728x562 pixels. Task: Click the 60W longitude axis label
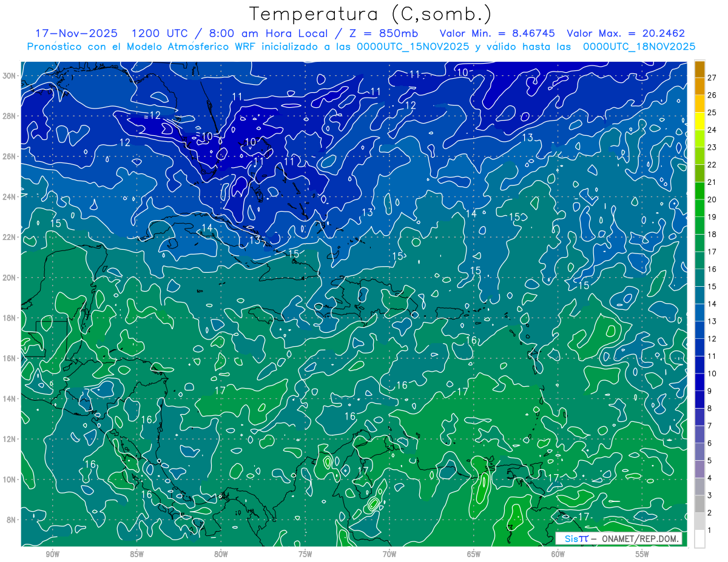(558, 554)
